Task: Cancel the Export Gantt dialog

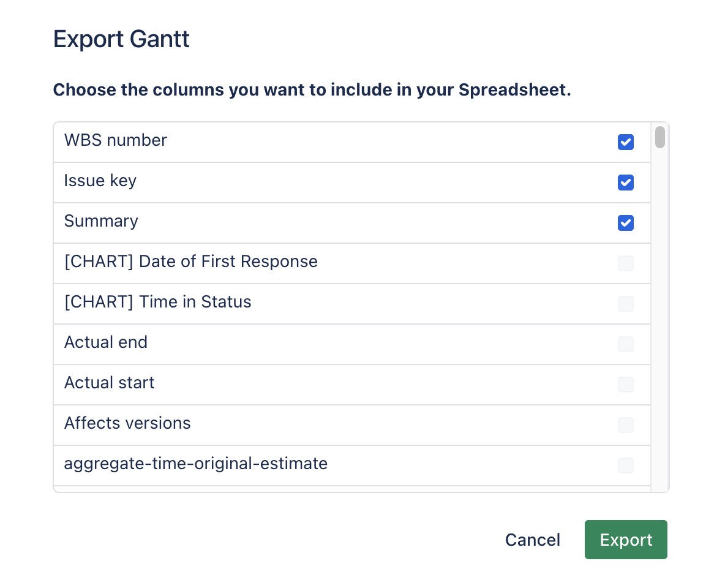Action: tap(532, 540)
